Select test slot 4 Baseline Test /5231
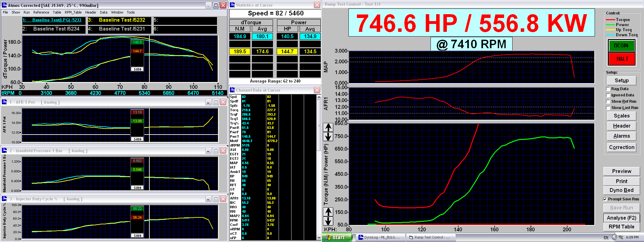This screenshot has height=242, width=644. [x=119, y=29]
